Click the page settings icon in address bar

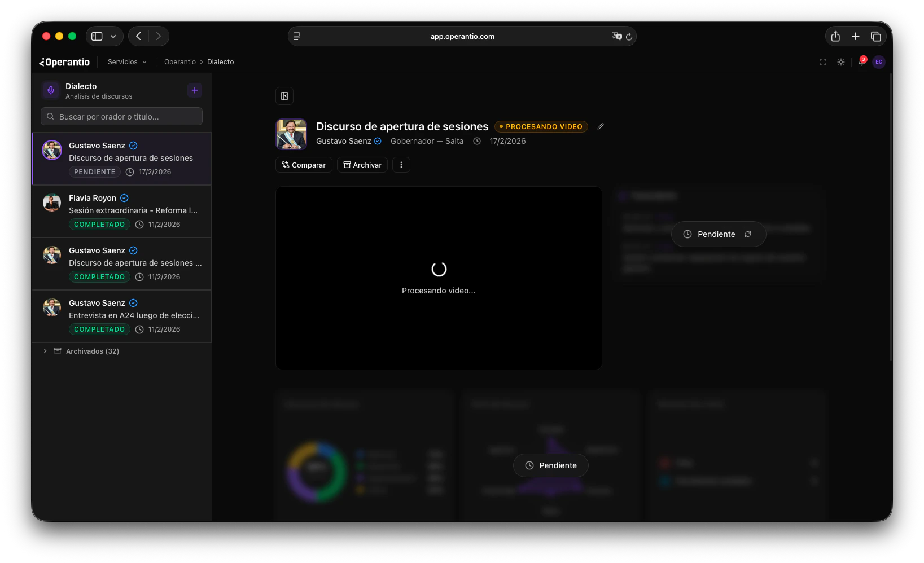click(x=297, y=36)
